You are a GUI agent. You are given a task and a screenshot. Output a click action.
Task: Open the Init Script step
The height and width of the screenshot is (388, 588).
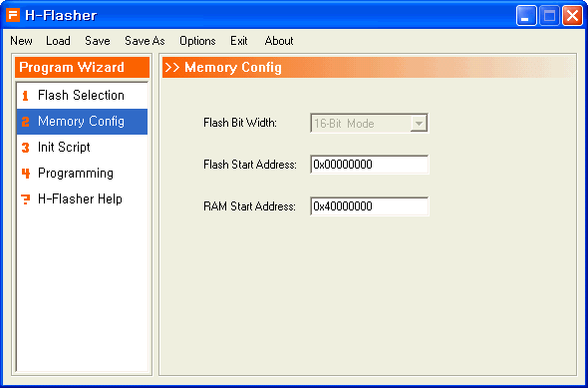[82, 147]
